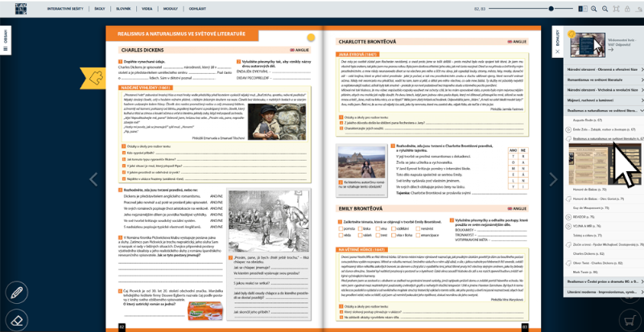644x332 pixels.
Task: Collapse 'Realismus a naturalismus ve světové litera...' section
Action: [604, 111]
